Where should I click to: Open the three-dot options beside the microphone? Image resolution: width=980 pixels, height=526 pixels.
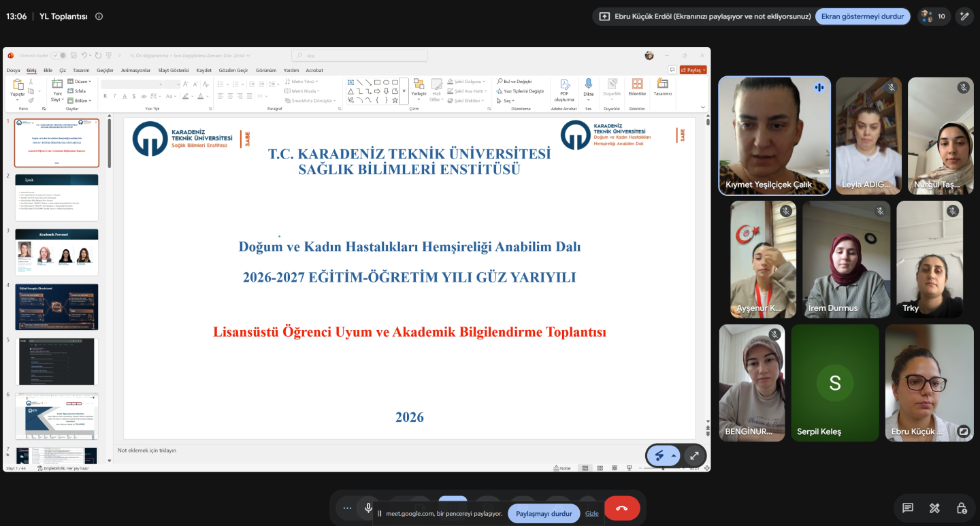(348, 508)
